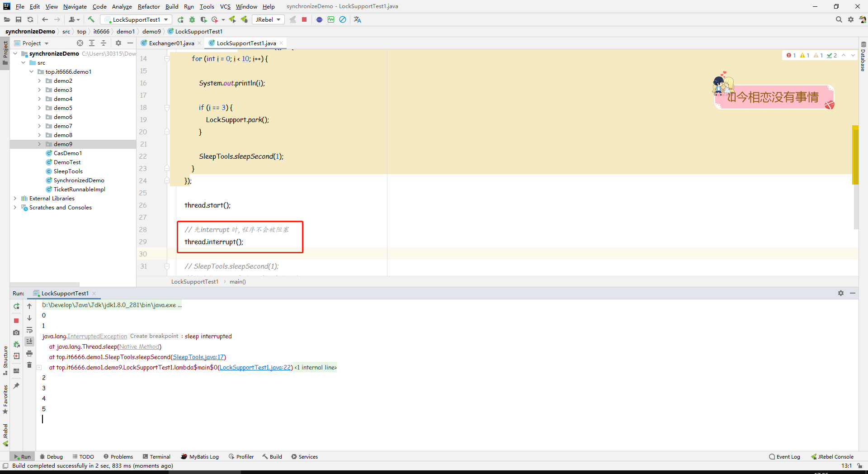Toggle the JRebel side tool window button
The width and height of the screenshot is (868, 474).
pos(5,435)
